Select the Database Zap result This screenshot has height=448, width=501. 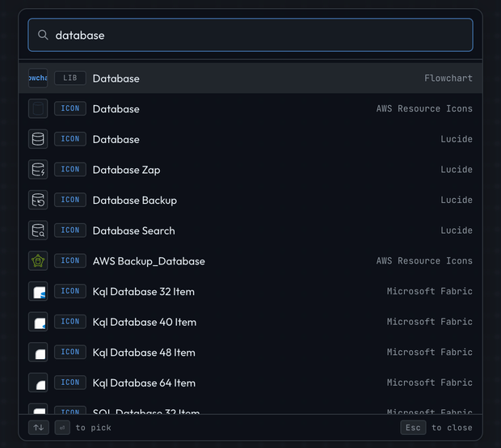pos(250,169)
